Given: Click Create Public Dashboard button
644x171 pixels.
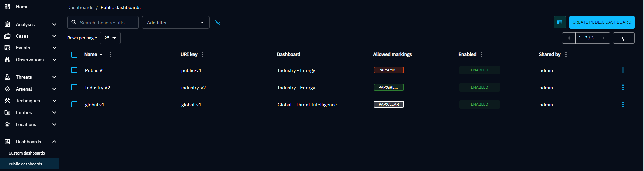Looking at the screenshot, I should point(602,22).
